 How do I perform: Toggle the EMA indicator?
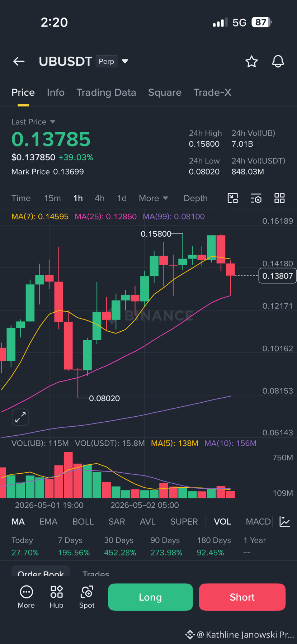click(48, 521)
